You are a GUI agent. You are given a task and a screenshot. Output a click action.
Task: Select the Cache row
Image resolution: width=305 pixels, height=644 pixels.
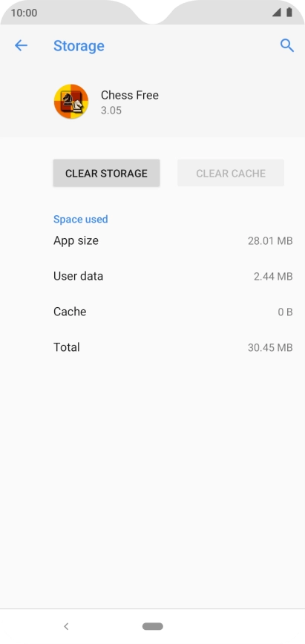(173, 312)
